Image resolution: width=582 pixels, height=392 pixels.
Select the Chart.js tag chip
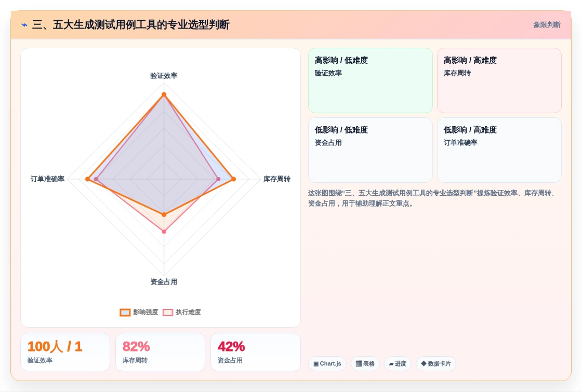[x=327, y=364]
